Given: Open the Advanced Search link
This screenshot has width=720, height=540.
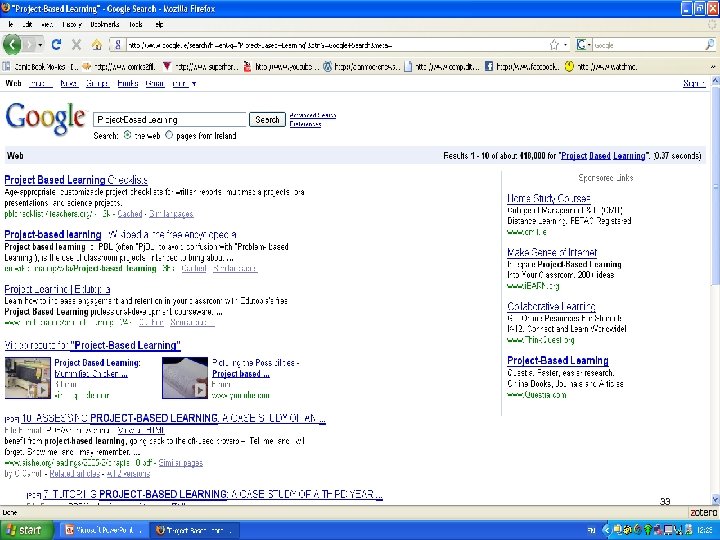Looking at the screenshot, I should pos(313,115).
